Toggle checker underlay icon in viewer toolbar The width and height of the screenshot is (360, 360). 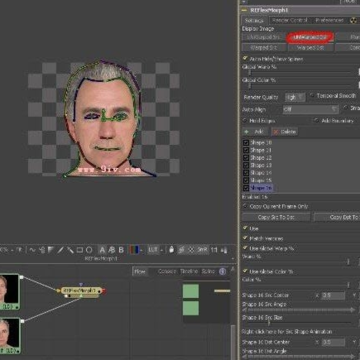click(x=191, y=250)
